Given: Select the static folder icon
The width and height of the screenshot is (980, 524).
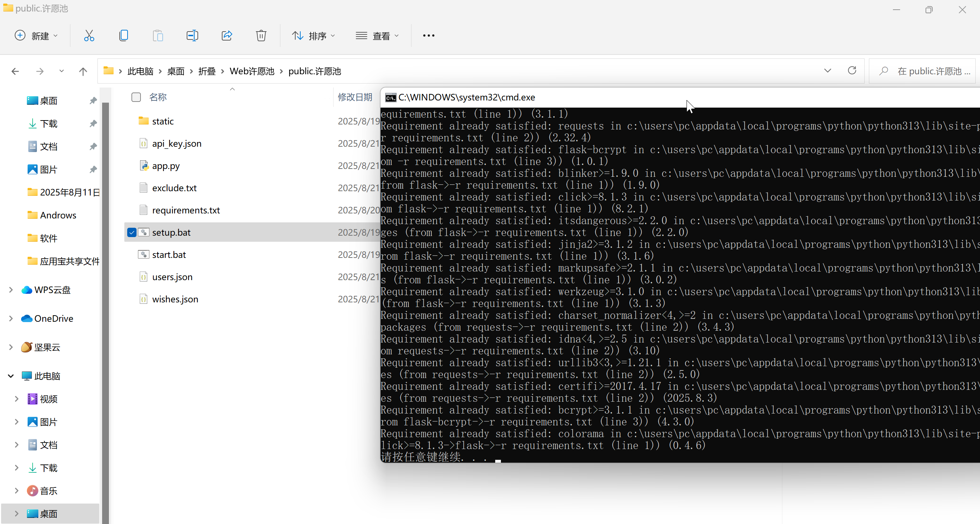Looking at the screenshot, I should tap(143, 121).
